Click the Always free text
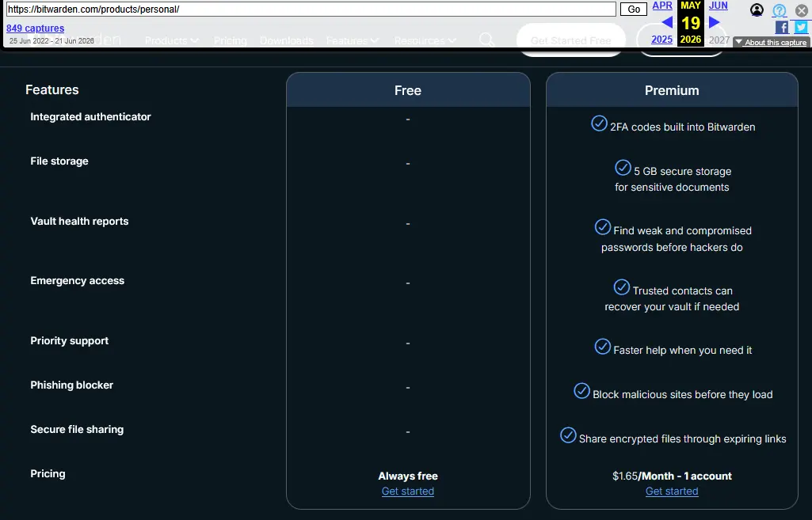Viewport: 812px width, 520px height. point(407,476)
